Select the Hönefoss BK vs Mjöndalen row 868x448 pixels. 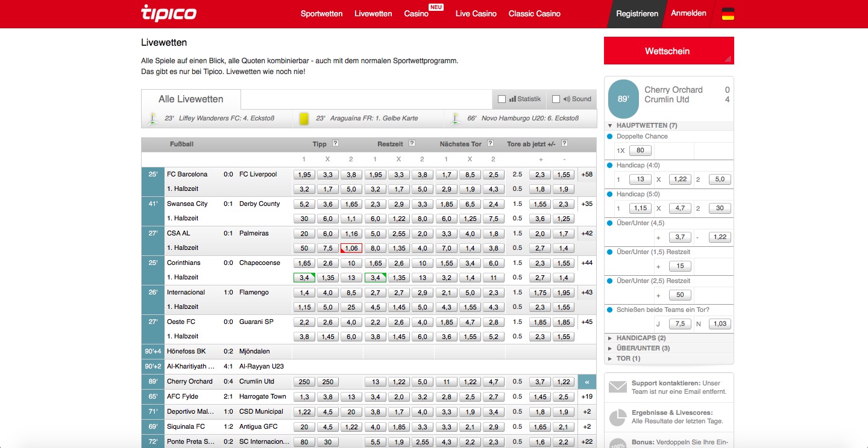click(369, 352)
